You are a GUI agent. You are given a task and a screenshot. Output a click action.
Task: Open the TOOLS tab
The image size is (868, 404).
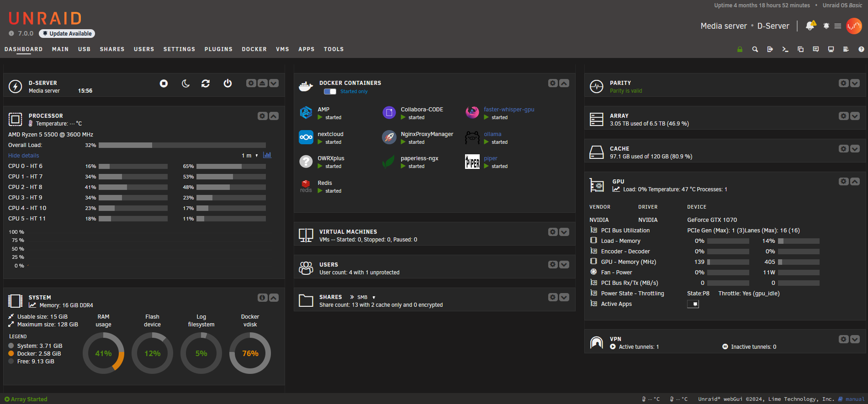click(333, 49)
